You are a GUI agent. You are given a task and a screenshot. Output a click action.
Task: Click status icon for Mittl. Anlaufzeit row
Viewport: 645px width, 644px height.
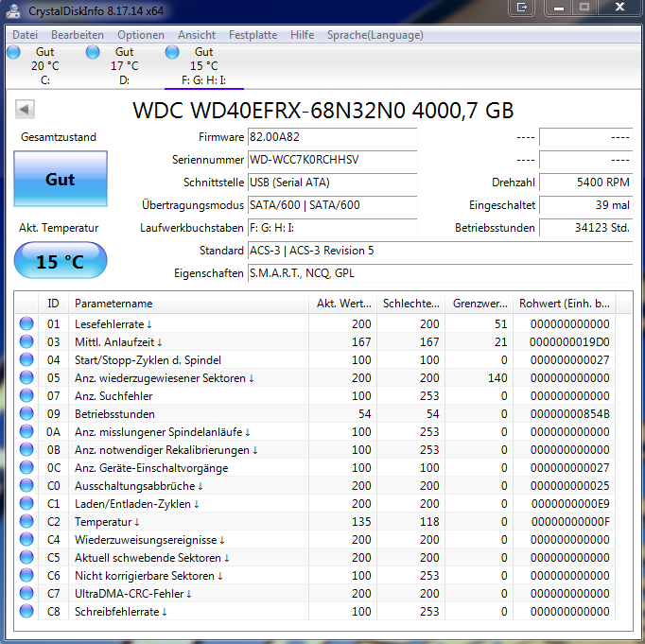pyautogui.click(x=26, y=341)
